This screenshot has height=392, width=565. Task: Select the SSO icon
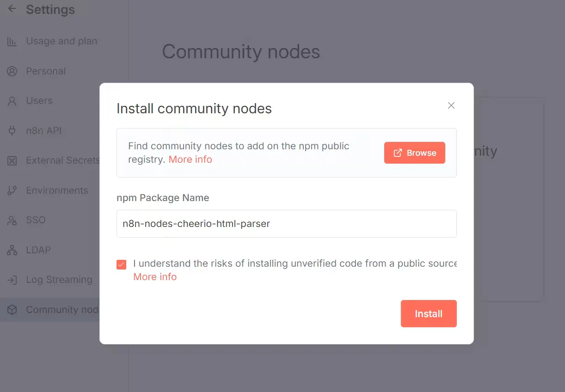pyautogui.click(x=12, y=220)
